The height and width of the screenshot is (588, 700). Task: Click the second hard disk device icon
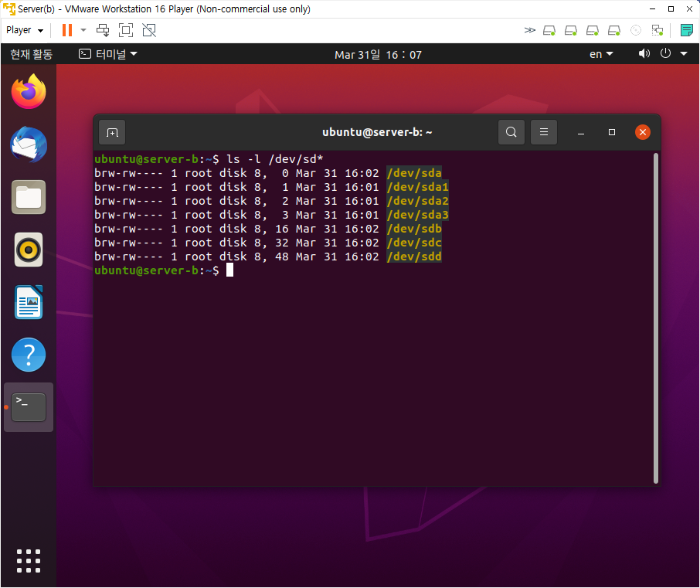click(571, 30)
